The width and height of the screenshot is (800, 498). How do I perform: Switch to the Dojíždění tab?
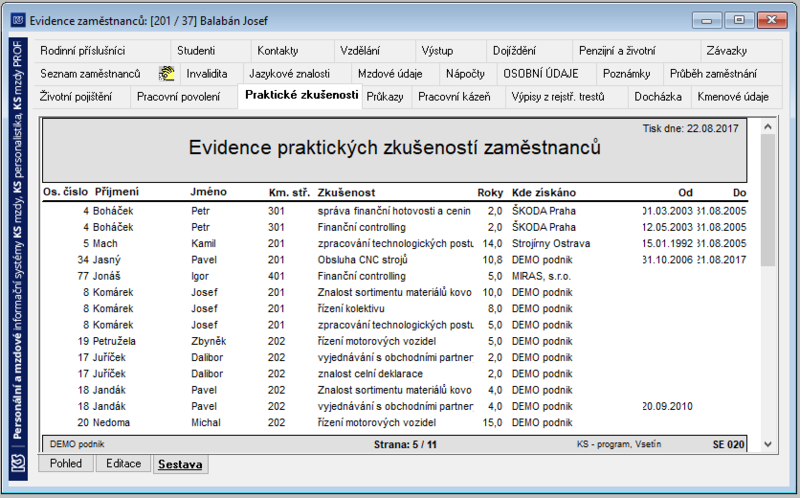tap(530, 51)
